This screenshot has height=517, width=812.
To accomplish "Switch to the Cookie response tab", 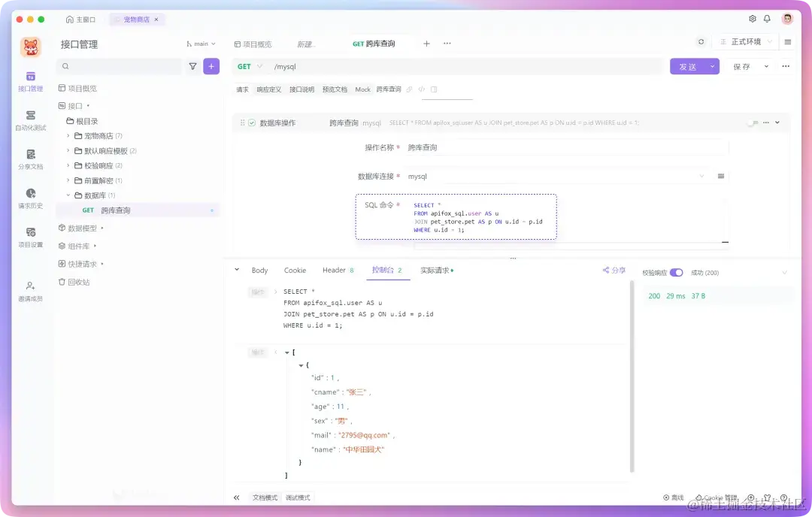I will pyautogui.click(x=295, y=270).
